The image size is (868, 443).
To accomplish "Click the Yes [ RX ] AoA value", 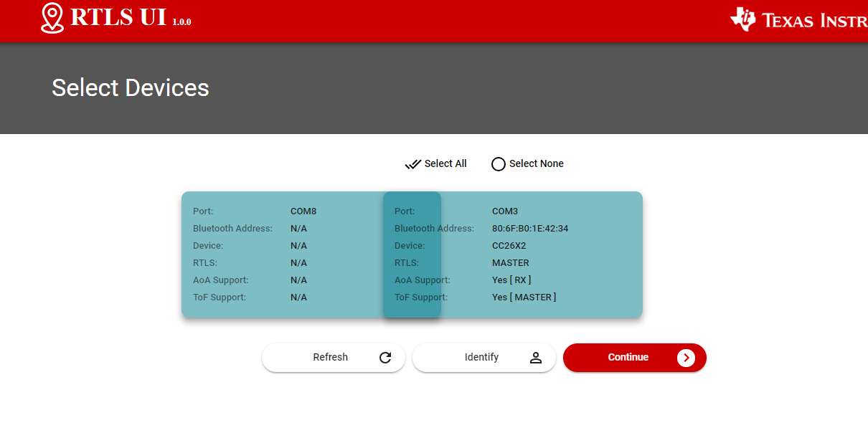I will click(x=511, y=280).
